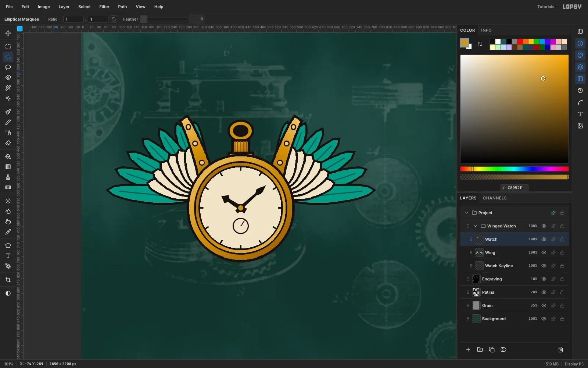
Task: Select the Engraving layer by name
Action: coord(492,279)
